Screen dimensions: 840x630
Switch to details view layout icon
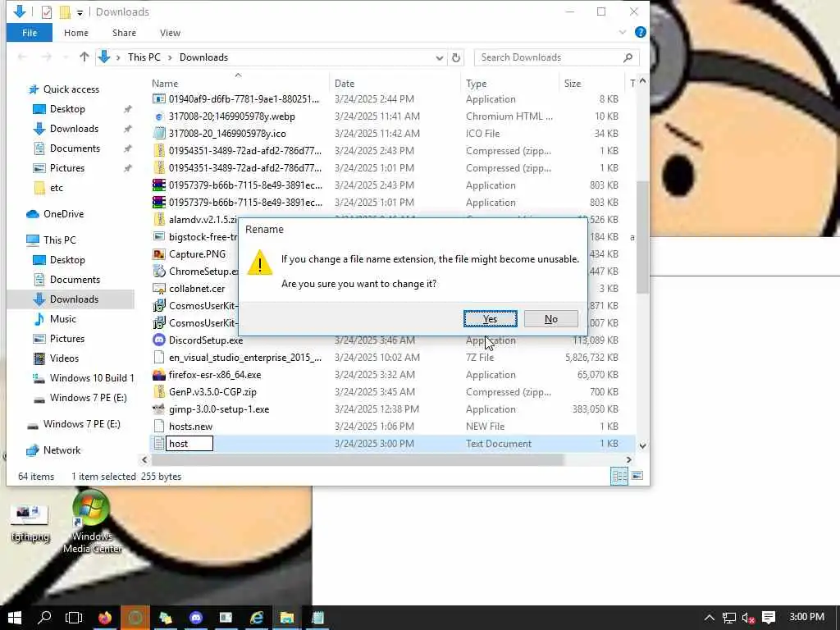point(619,476)
